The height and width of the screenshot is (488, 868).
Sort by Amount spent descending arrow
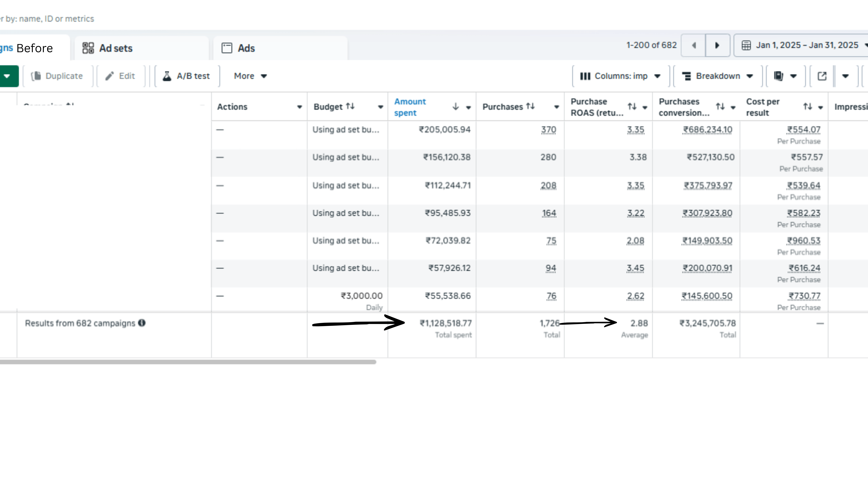click(x=456, y=107)
